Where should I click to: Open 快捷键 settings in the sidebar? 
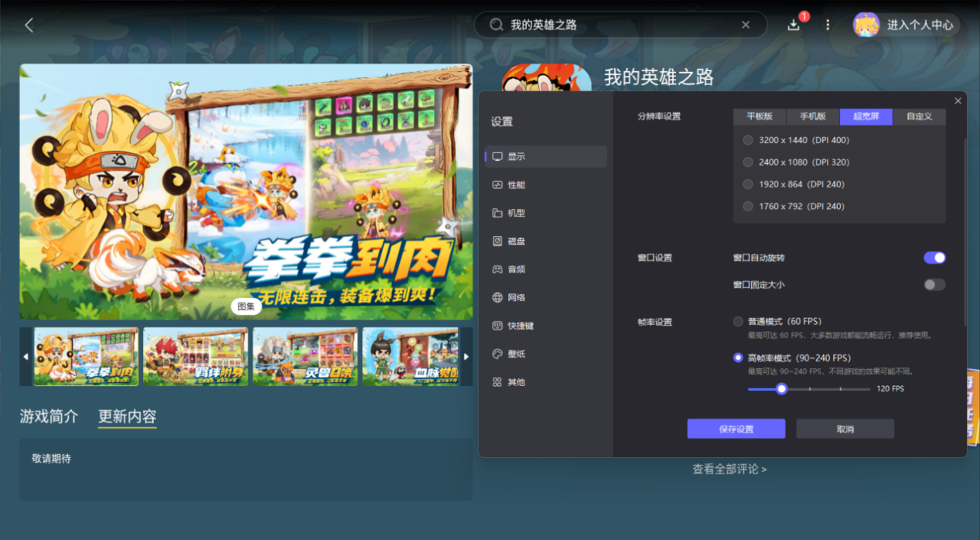tap(546, 326)
